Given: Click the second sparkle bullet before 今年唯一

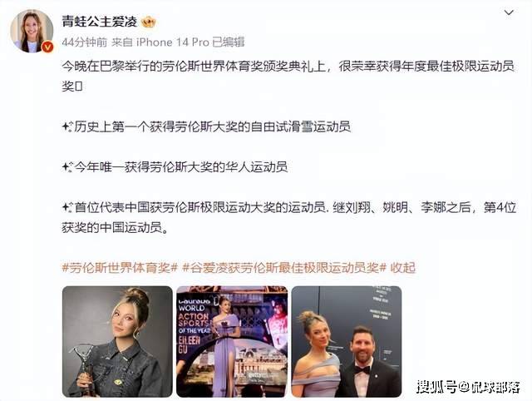Looking at the screenshot, I should 66,167.
